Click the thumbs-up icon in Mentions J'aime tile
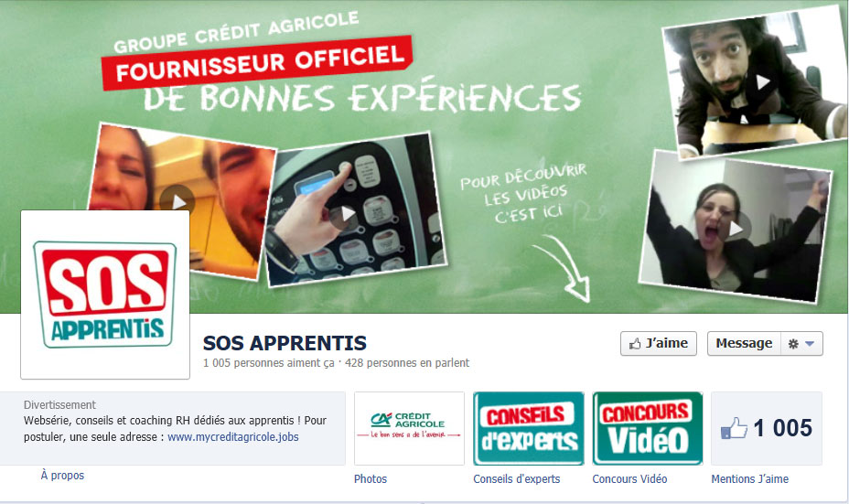The image size is (849, 504). tap(735, 428)
